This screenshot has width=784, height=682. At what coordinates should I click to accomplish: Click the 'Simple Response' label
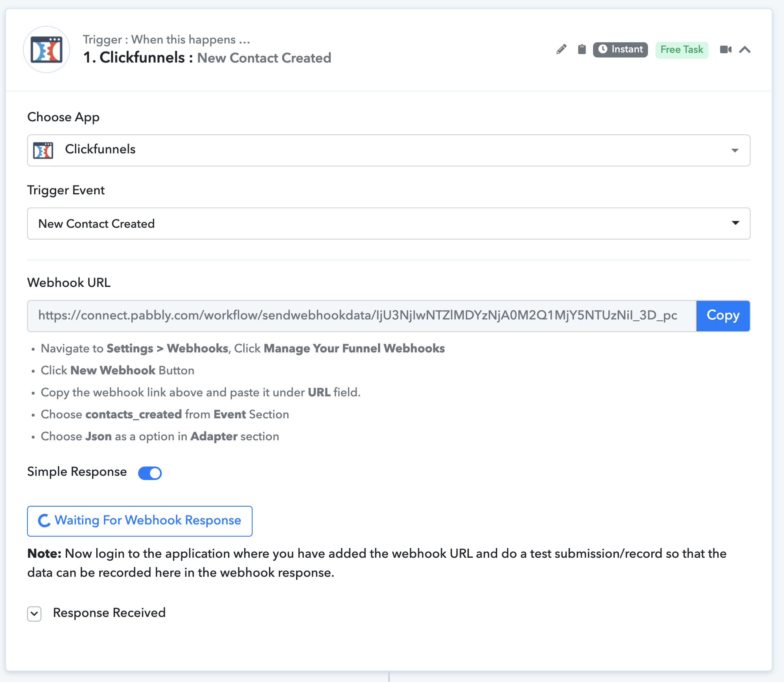click(77, 472)
